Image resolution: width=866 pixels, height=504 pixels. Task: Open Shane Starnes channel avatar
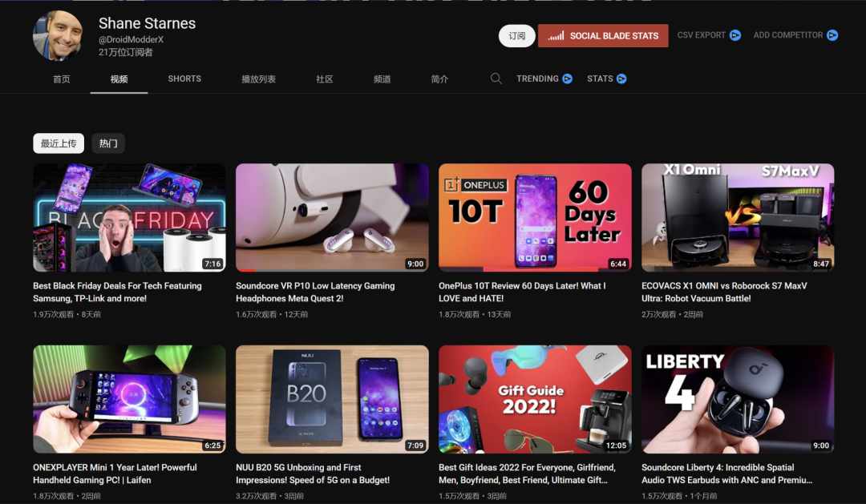[58, 34]
